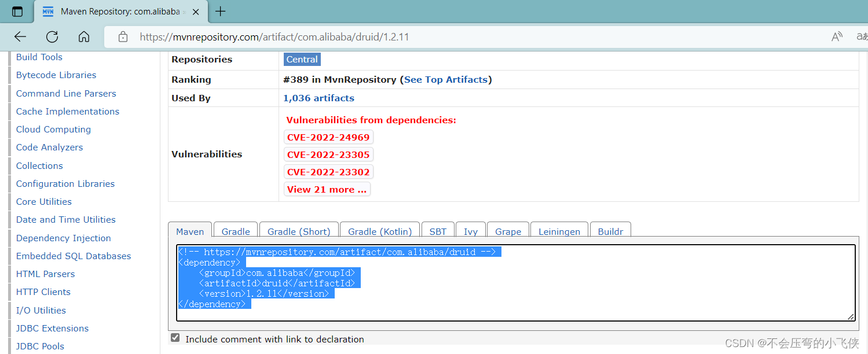Open CVE-2022-23302 vulnerability details

pos(328,172)
